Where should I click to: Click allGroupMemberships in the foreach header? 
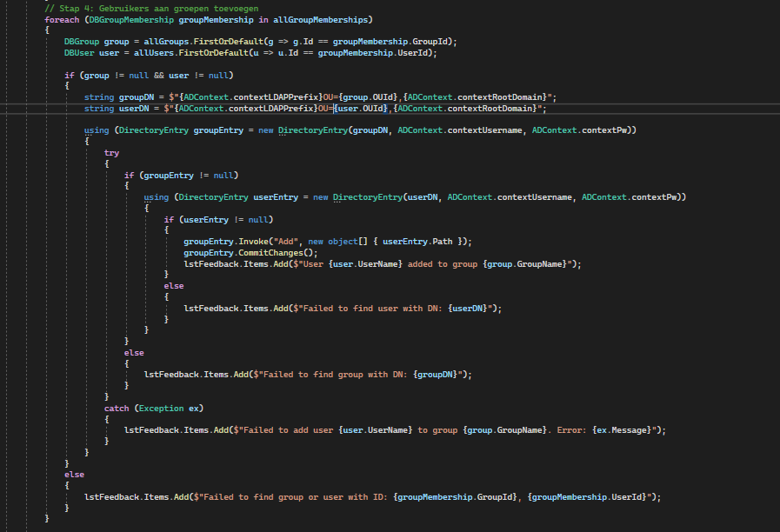320,20
